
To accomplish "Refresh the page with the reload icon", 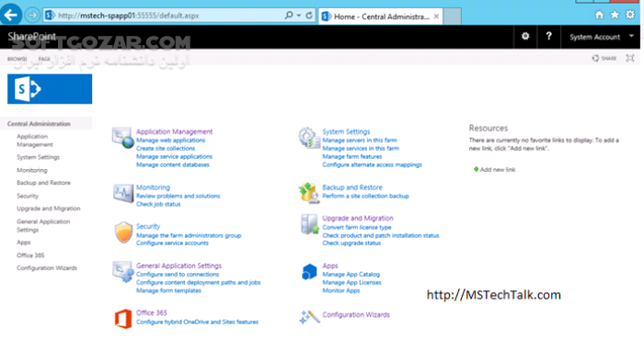I will (x=309, y=16).
